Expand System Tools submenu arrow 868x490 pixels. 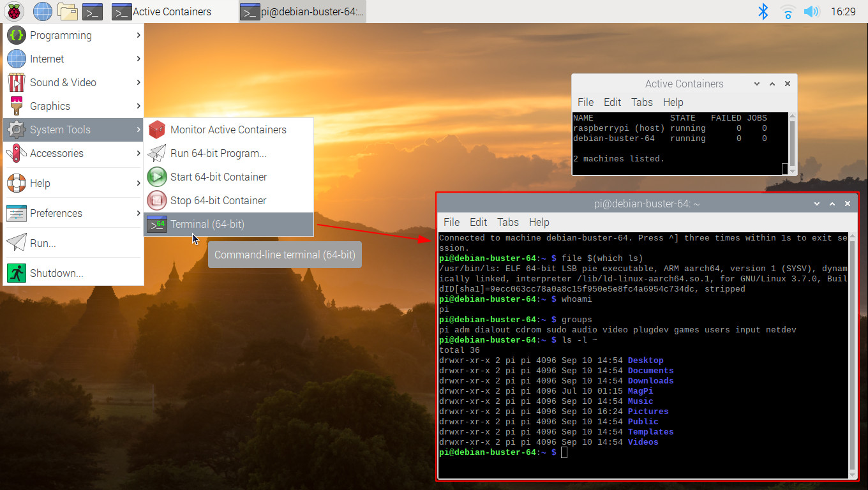point(138,130)
